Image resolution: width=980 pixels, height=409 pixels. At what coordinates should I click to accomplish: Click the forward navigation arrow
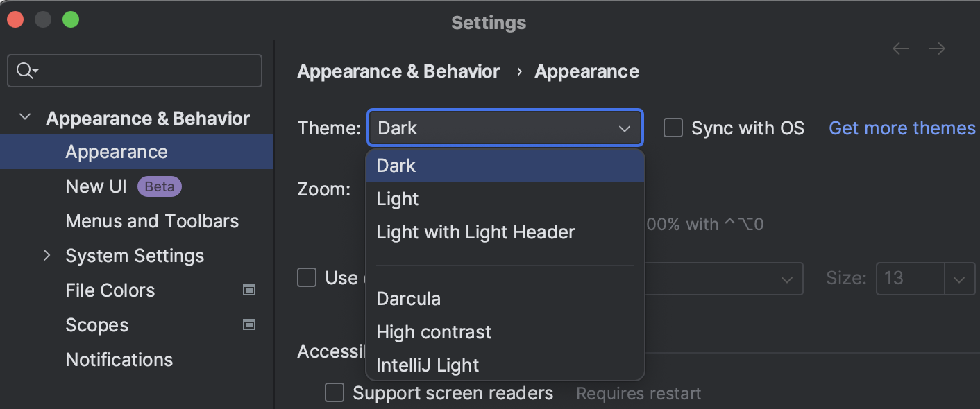coord(936,49)
